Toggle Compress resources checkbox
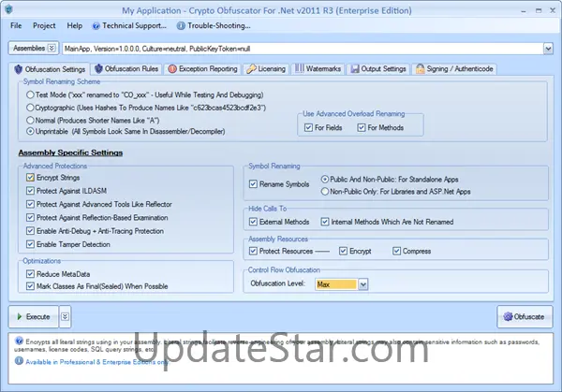This screenshot has width=562, height=392. [396, 251]
